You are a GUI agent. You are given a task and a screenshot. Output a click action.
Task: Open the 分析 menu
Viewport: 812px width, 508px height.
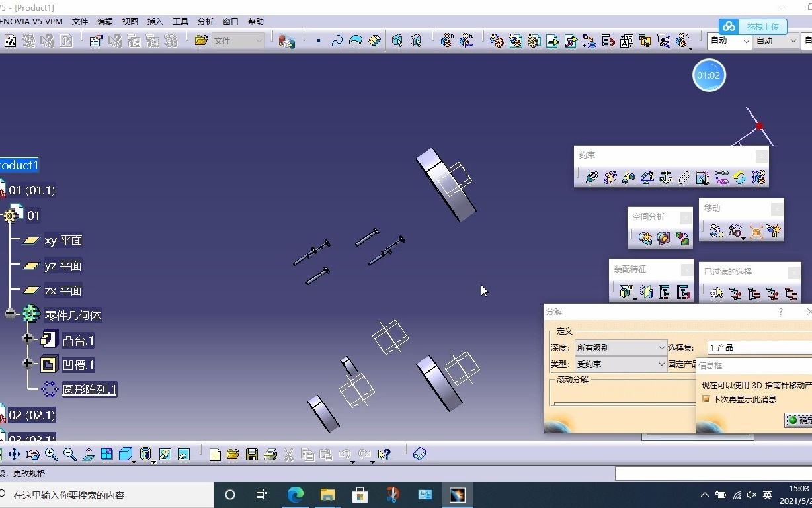[x=206, y=22]
